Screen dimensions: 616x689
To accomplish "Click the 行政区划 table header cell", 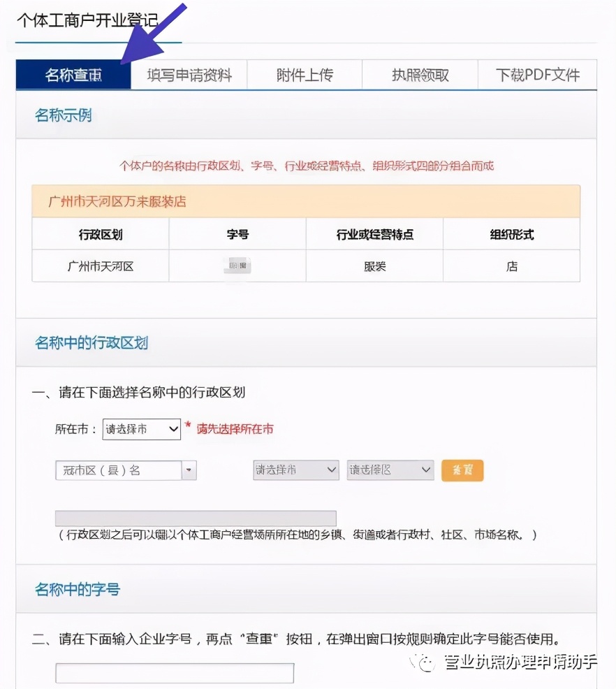I will tap(100, 234).
